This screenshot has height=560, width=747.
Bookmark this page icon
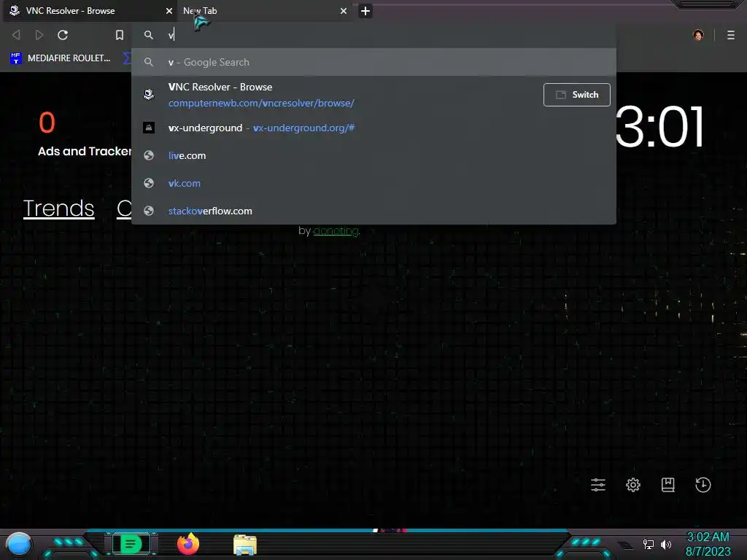click(120, 35)
